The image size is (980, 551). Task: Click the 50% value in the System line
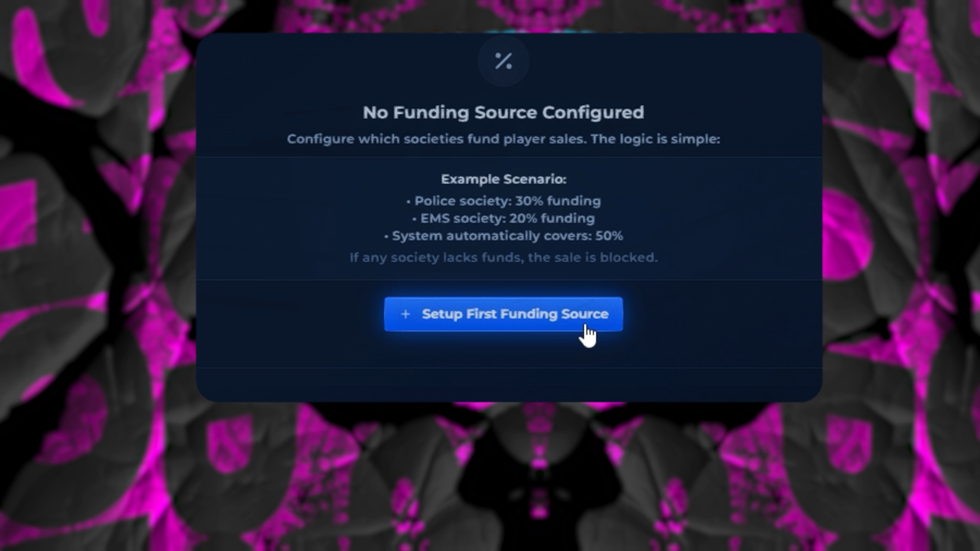click(x=609, y=236)
